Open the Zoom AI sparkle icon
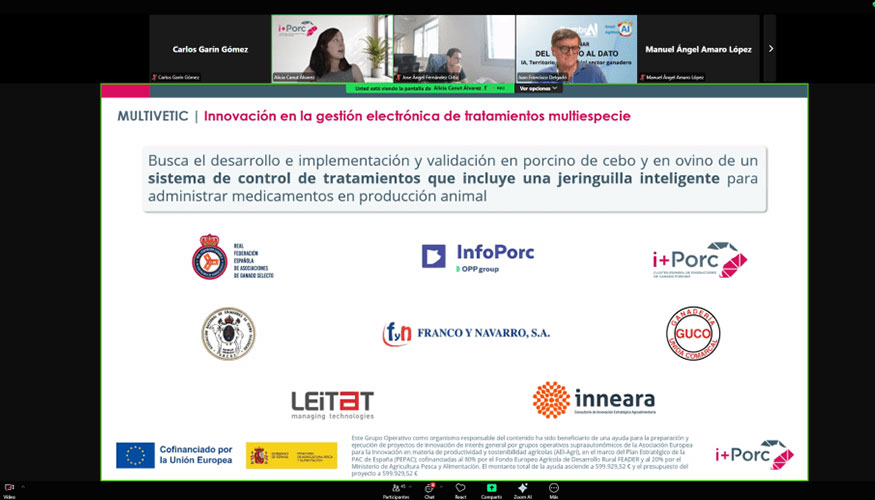The height and width of the screenshot is (500, 875). pos(523,488)
